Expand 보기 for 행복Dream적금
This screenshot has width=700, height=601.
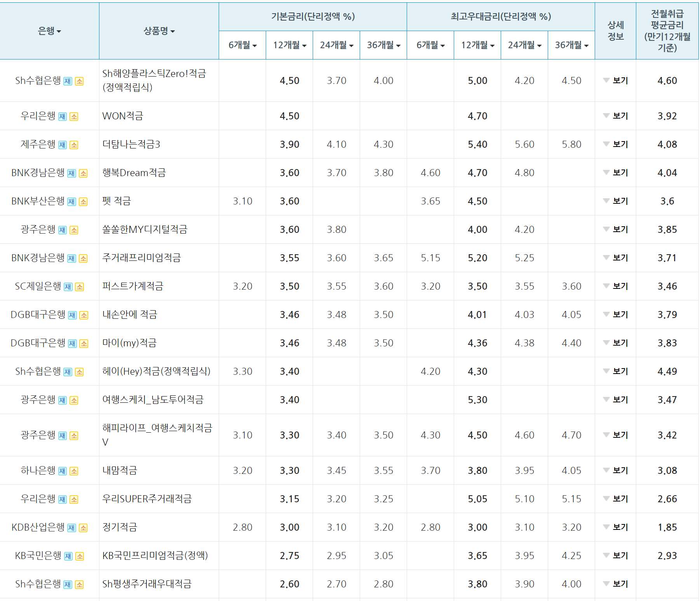[x=616, y=173]
